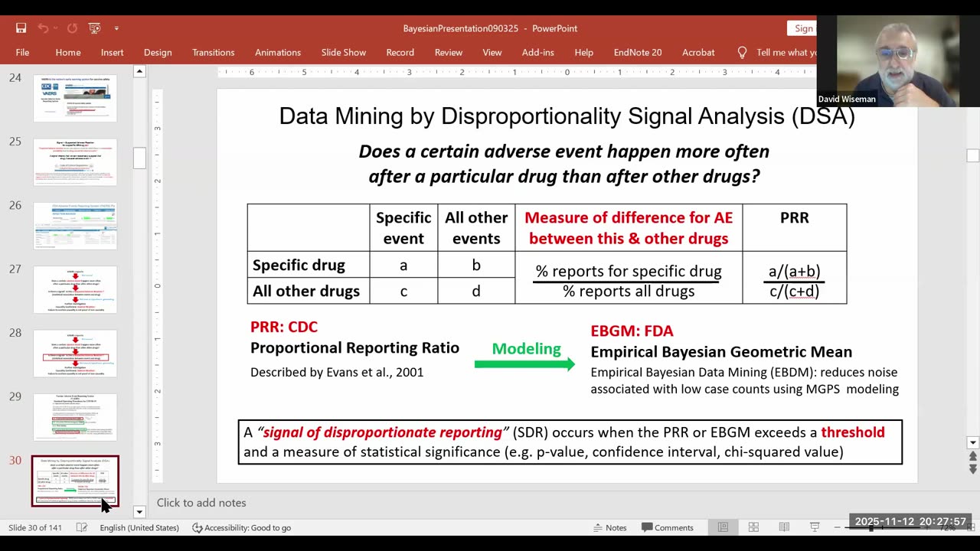Click the Save icon in quick access toolbar
This screenshot has width=980, height=551.
(21, 28)
